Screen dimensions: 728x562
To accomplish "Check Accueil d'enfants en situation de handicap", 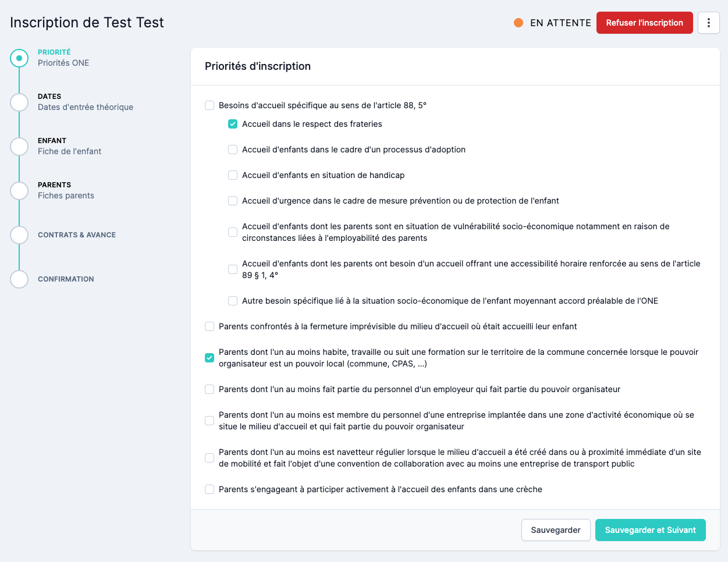I will tap(233, 175).
